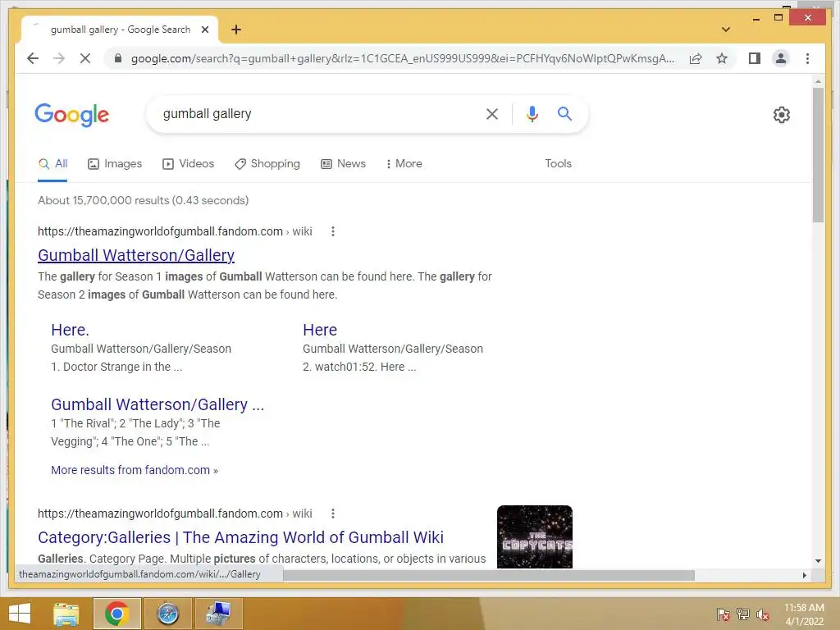Click the vertical scrollbar thumb
This screenshot has height=630, width=840.
pyautogui.click(x=818, y=155)
